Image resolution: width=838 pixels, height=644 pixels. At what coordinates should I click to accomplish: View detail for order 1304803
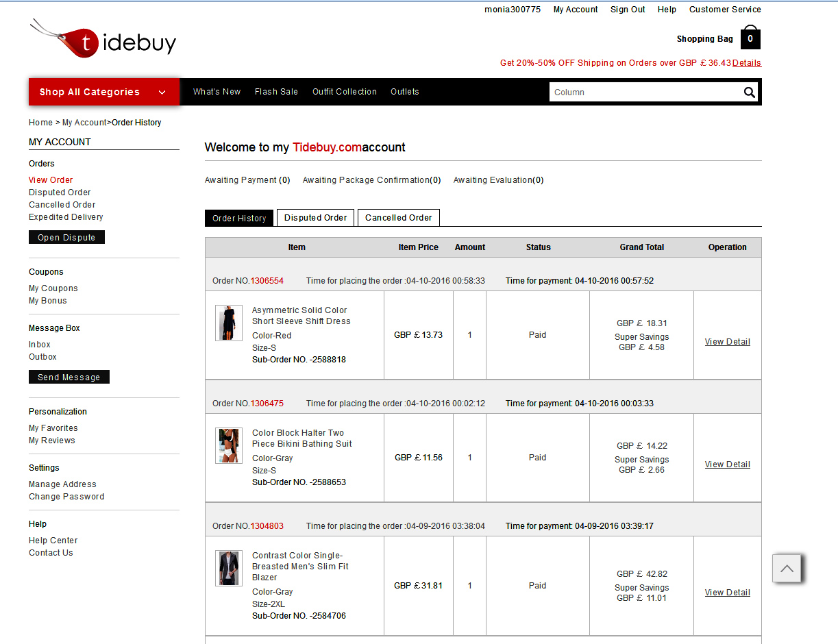click(728, 593)
